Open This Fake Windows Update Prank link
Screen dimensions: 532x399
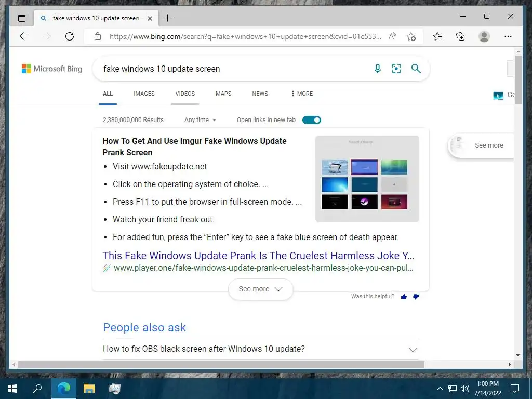coord(258,256)
